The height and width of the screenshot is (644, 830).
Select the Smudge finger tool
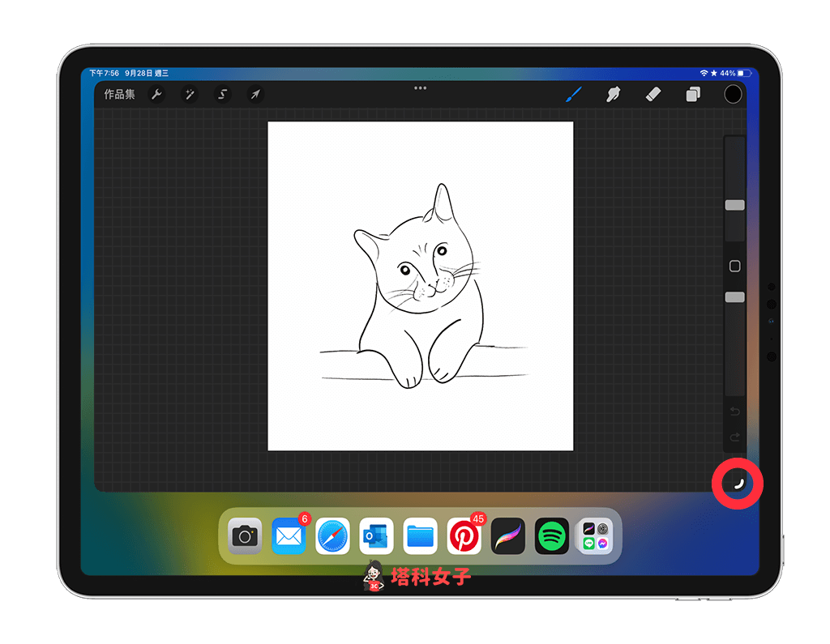614,95
